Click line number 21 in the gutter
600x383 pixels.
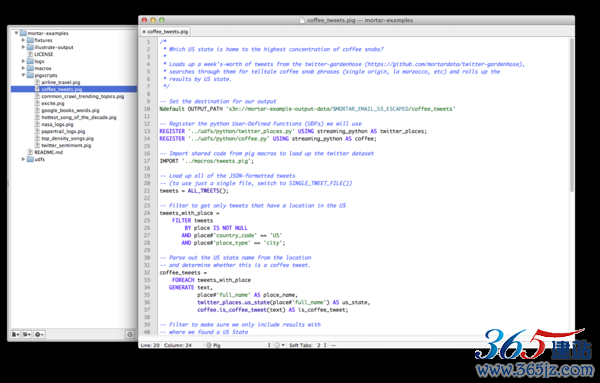(147, 191)
